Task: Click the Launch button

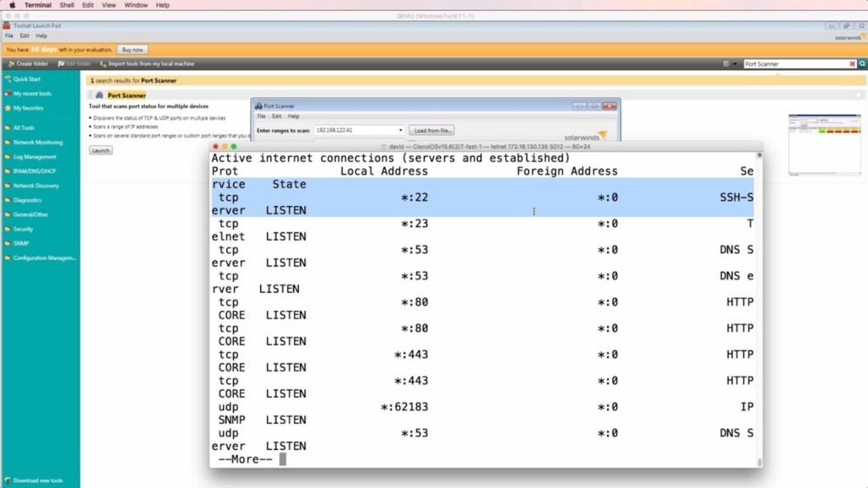Action: [99, 150]
